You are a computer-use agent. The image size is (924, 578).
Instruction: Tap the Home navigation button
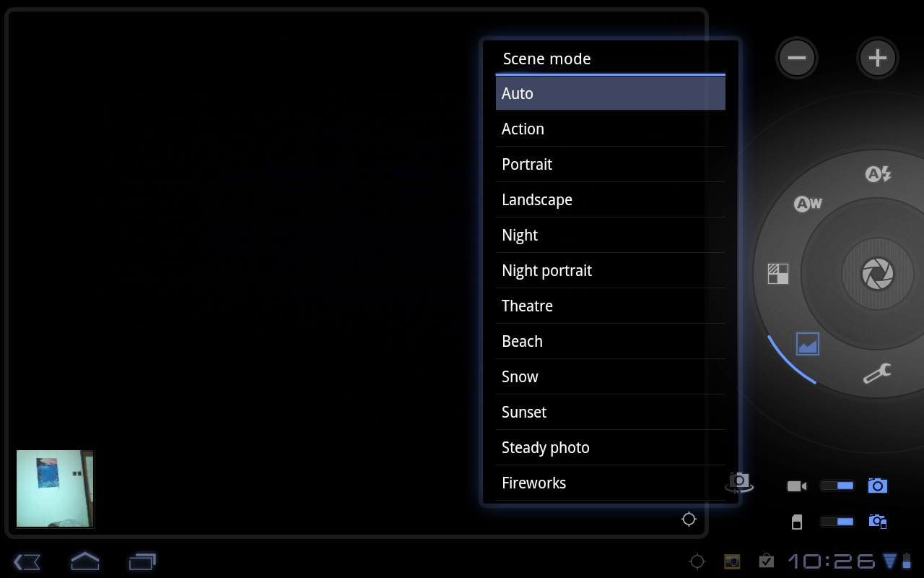click(84, 561)
